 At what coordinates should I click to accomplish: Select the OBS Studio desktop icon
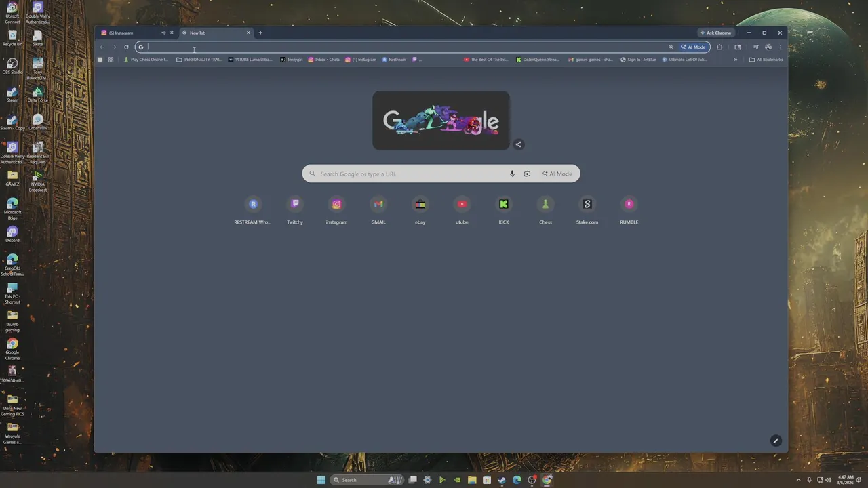12,66
